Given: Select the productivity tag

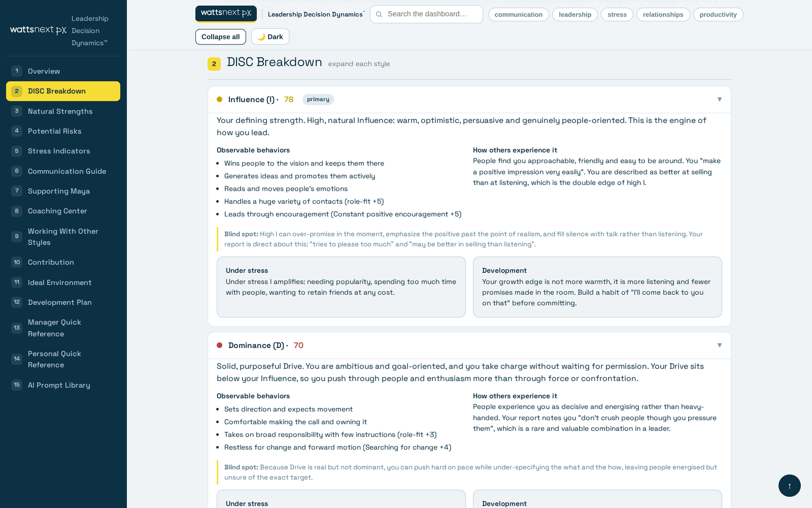Looking at the screenshot, I should point(718,15).
